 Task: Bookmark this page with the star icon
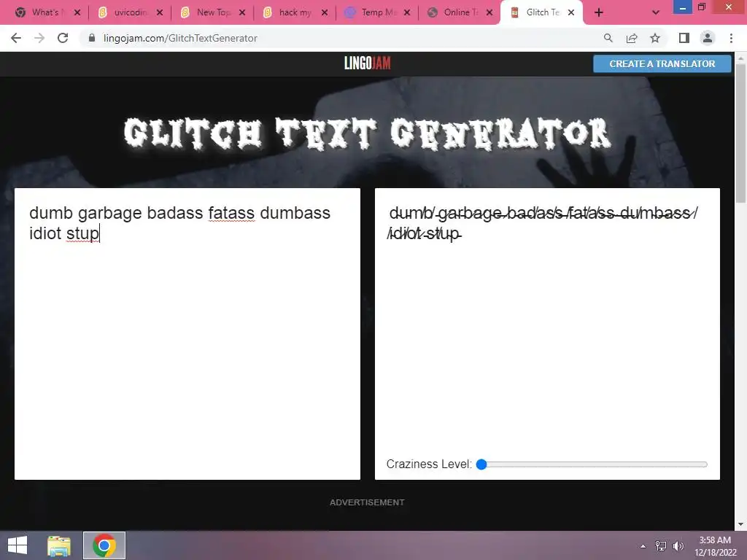655,38
